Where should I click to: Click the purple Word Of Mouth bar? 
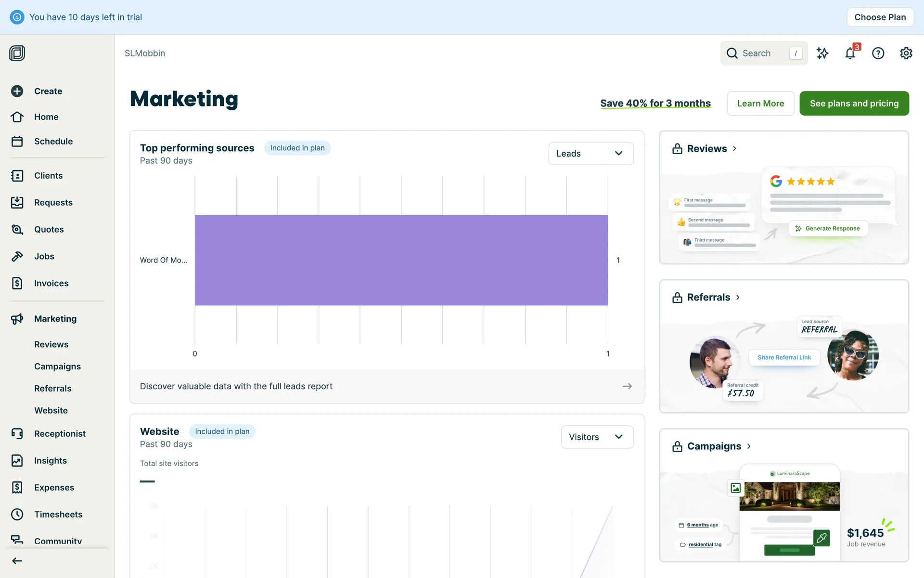click(401, 260)
